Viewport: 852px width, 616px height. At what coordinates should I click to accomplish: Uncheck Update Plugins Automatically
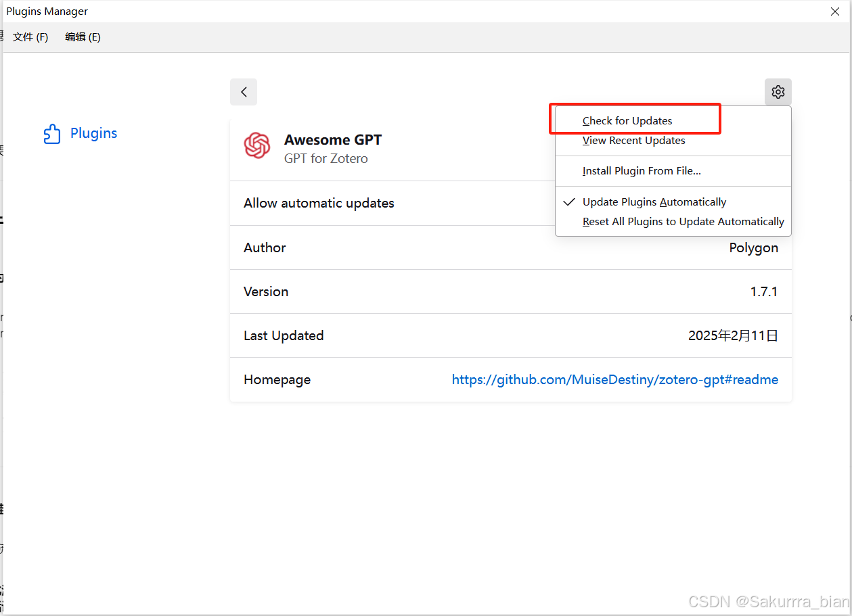coord(654,202)
